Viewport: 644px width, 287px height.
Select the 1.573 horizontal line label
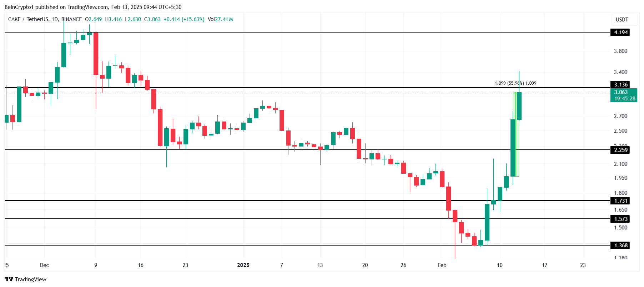coord(620,219)
